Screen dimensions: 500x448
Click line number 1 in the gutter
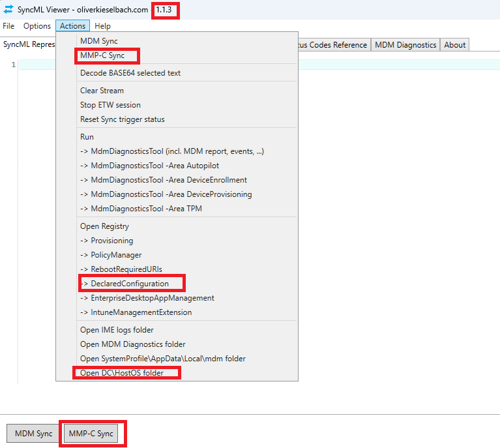[x=14, y=65]
